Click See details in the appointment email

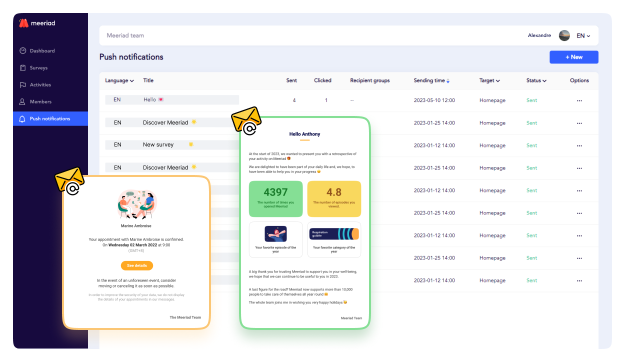coord(137,265)
